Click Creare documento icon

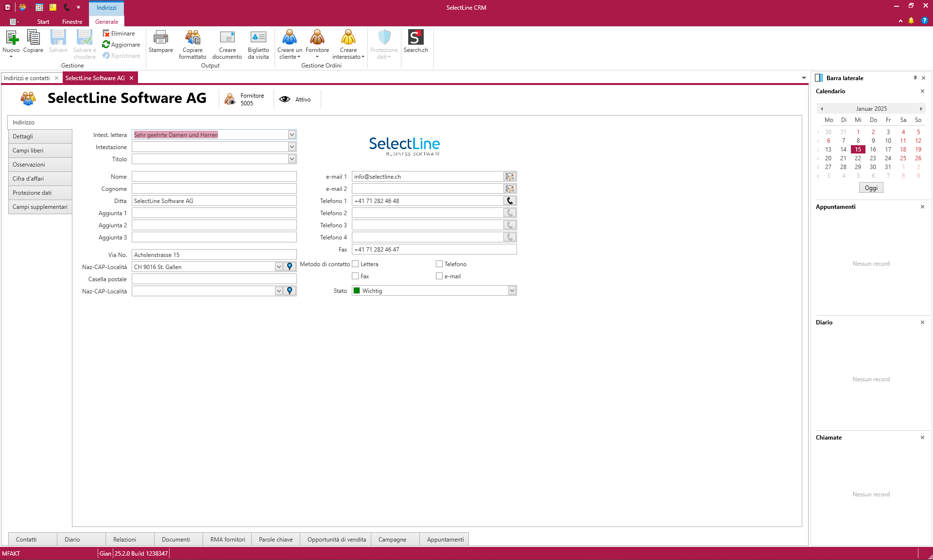point(227,38)
